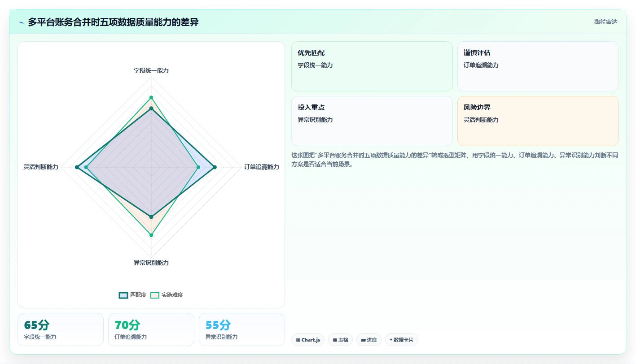Viewport: 636px width, 364px height.
Task: Click 异常识别能力 text inside 投入重点 card
Action: pos(315,120)
